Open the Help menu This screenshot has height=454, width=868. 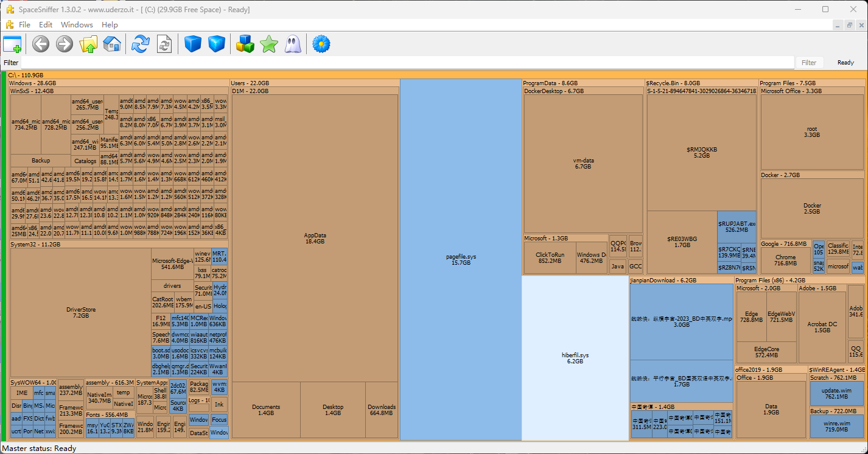[110, 25]
